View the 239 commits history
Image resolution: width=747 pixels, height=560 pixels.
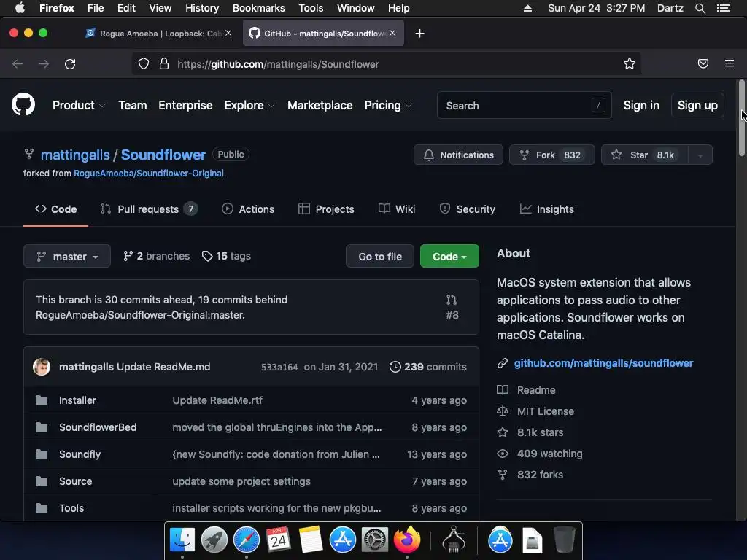(x=427, y=367)
